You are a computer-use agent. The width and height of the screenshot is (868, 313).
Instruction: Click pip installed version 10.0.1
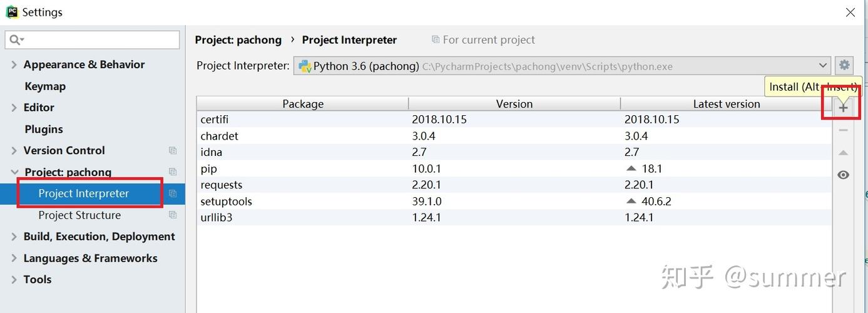pos(427,169)
